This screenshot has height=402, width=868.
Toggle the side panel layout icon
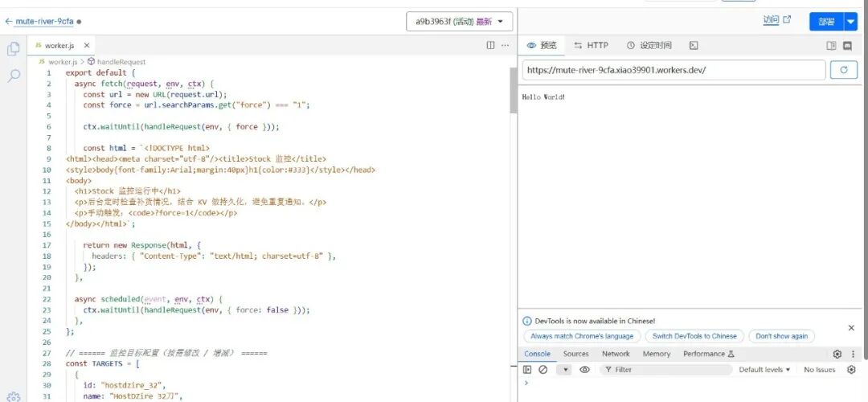pos(831,45)
